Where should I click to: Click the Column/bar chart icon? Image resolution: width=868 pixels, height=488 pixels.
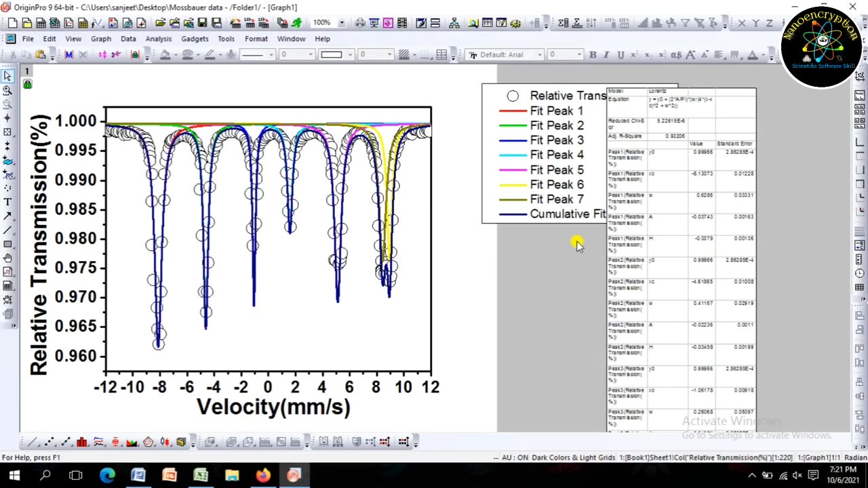[82, 442]
